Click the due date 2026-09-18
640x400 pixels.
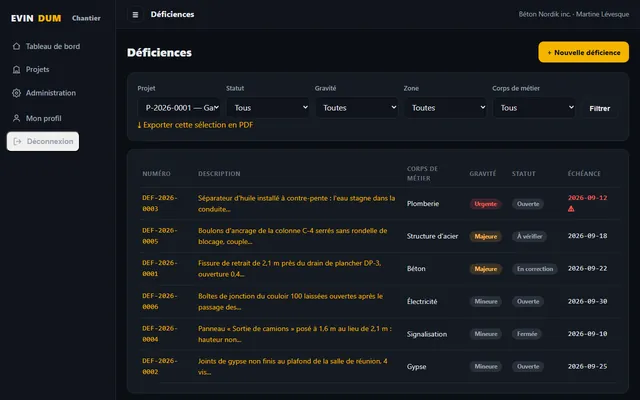587,236
